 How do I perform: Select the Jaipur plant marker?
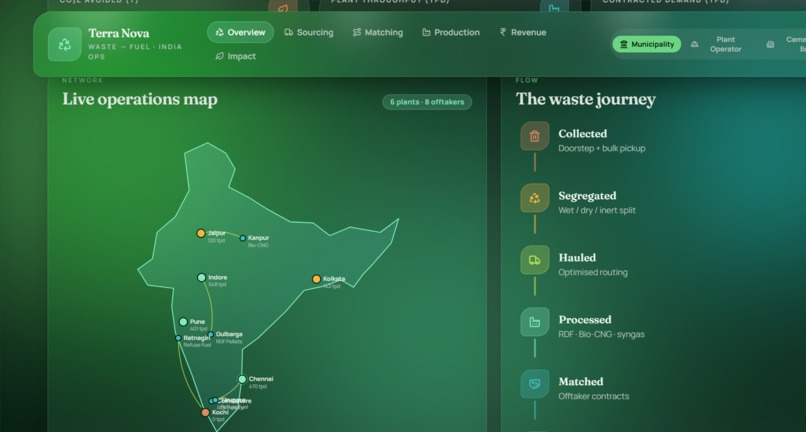tap(201, 233)
